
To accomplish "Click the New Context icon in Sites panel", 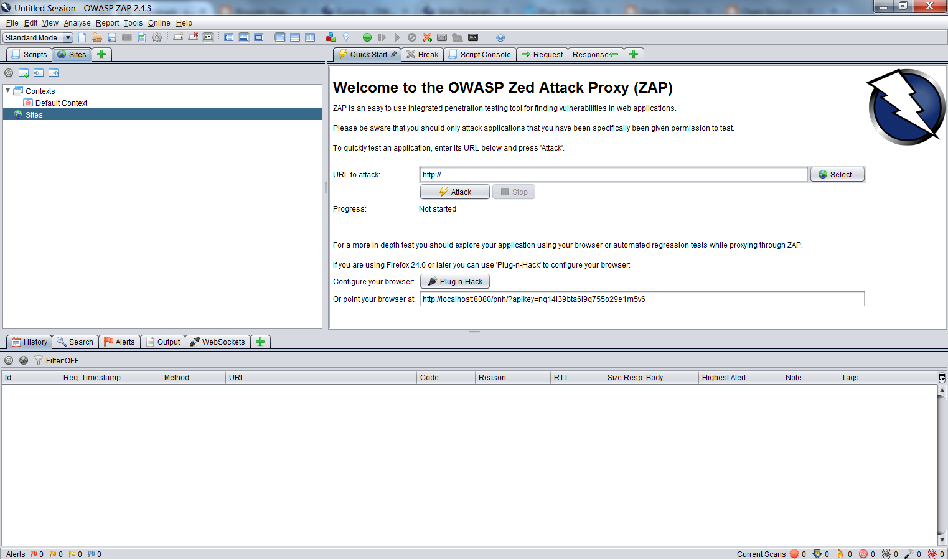I will [x=24, y=73].
